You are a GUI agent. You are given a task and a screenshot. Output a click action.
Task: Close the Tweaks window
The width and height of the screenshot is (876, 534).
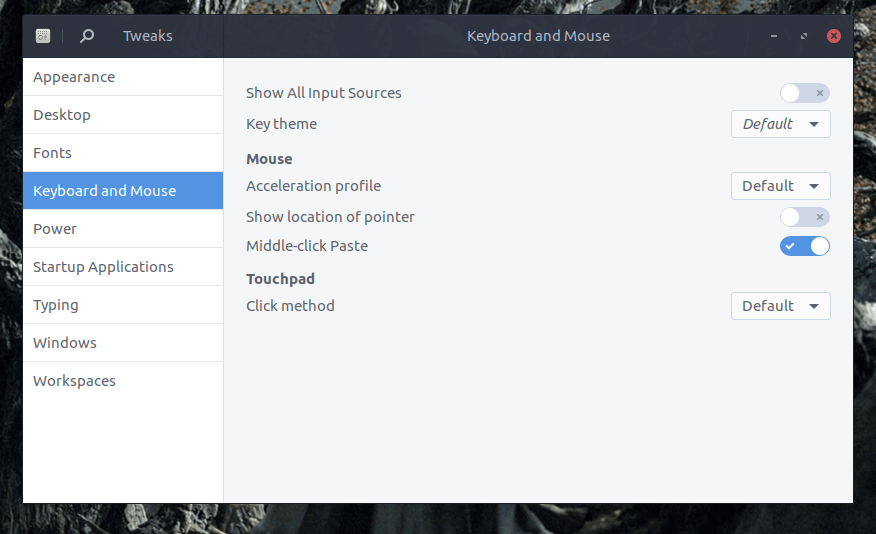(834, 36)
